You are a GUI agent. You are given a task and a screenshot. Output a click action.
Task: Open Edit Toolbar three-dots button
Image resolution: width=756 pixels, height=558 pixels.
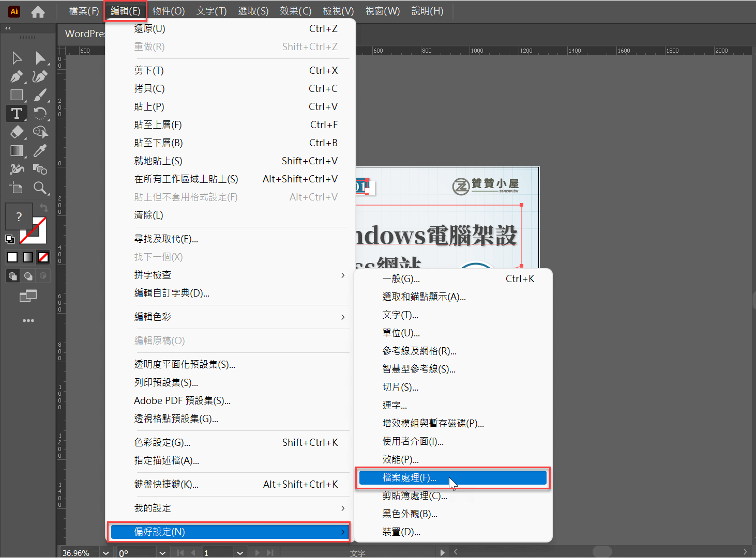[28, 320]
